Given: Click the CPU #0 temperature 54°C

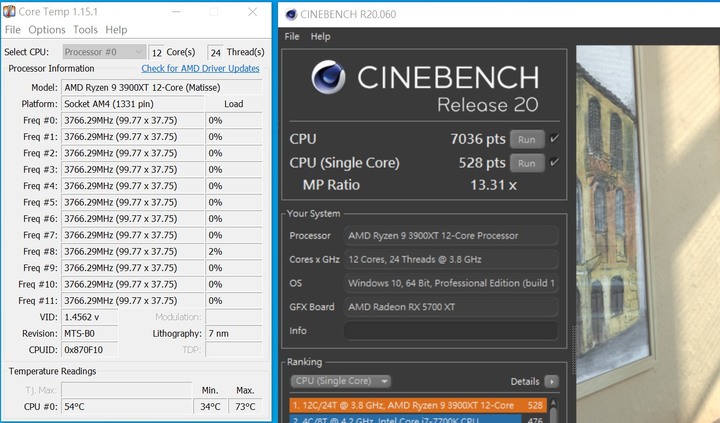Looking at the screenshot, I should pos(127,407).
